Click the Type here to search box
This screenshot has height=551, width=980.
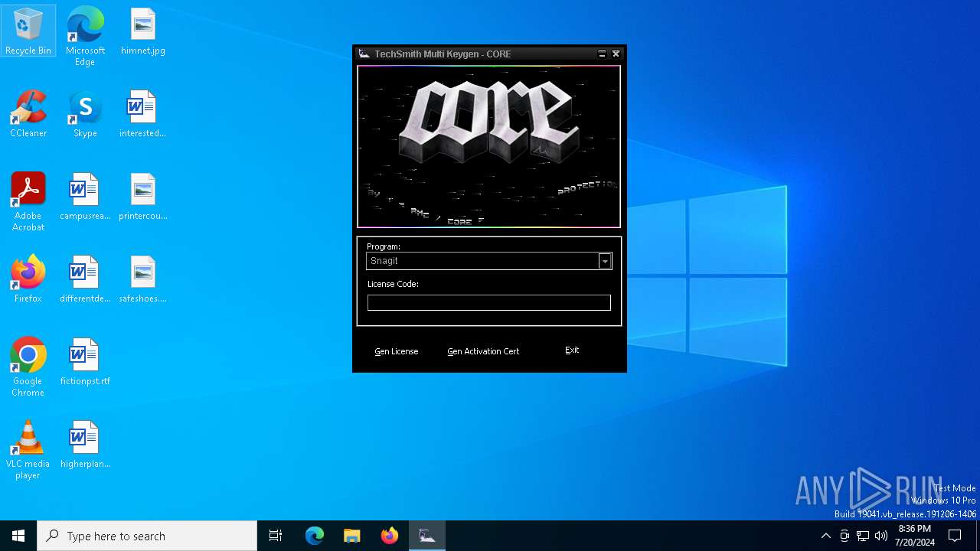point(147,536)
